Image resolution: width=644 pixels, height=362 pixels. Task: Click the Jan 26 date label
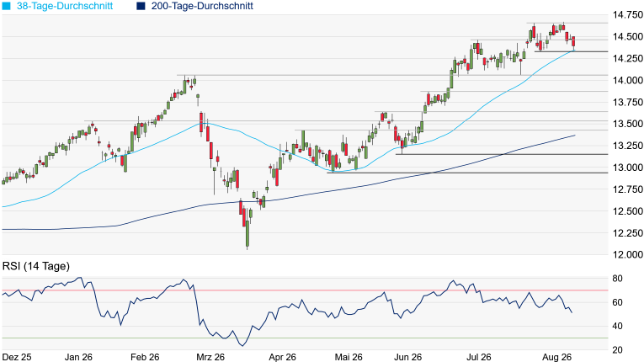(78, 357)
